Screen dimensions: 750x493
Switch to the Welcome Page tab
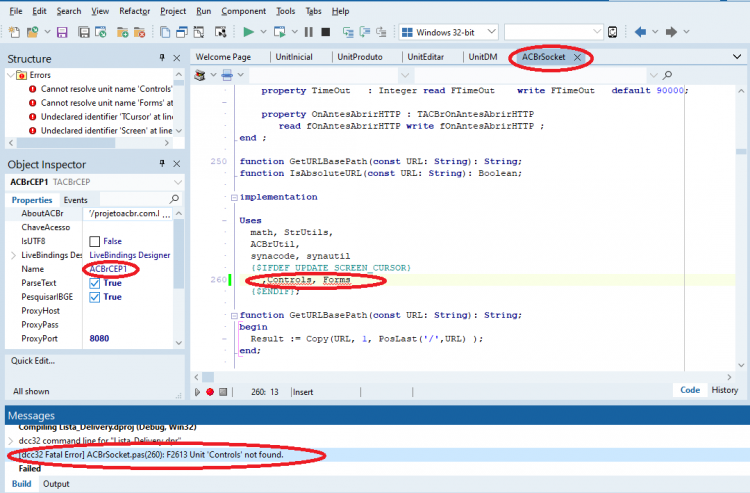coord(223,57)
